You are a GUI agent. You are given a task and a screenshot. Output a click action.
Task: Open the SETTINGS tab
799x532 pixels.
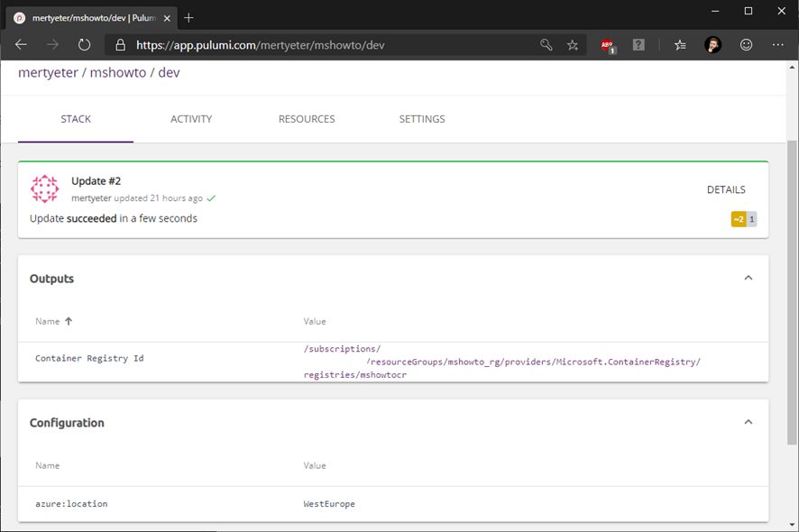coord(422,119)
